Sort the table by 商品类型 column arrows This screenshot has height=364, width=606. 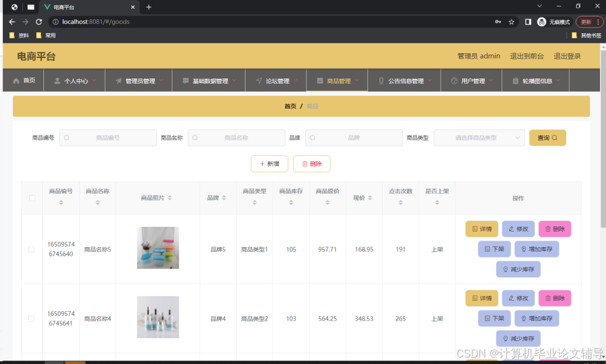click(255, 202)
